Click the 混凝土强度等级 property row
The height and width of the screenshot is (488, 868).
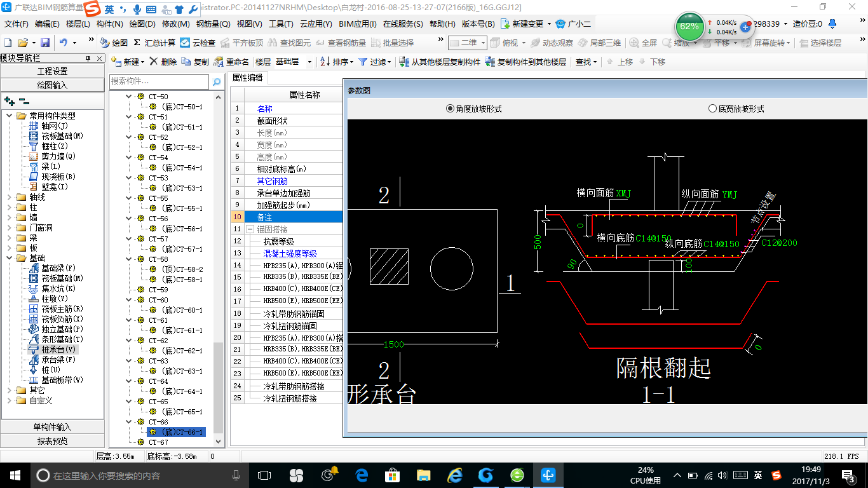point(286,253)
